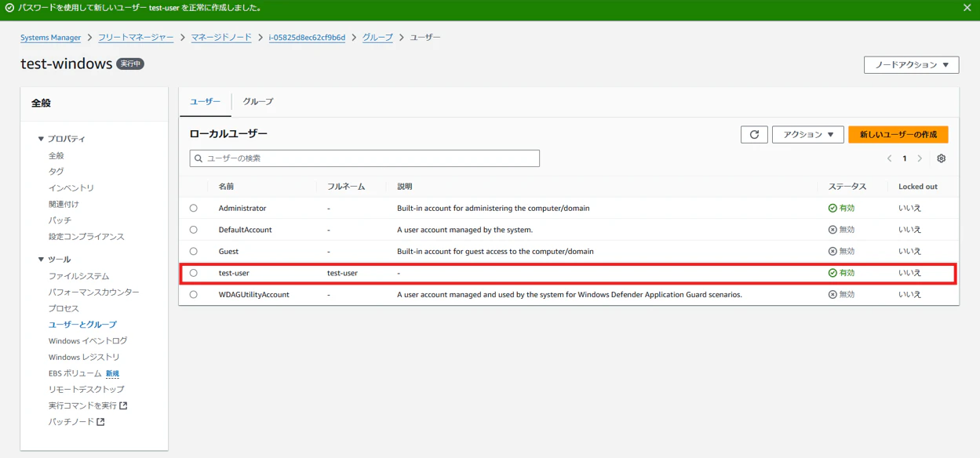The height and width of the screenshot is (458, 980).
Task: Open パッチノード external link
Action: 71,422
